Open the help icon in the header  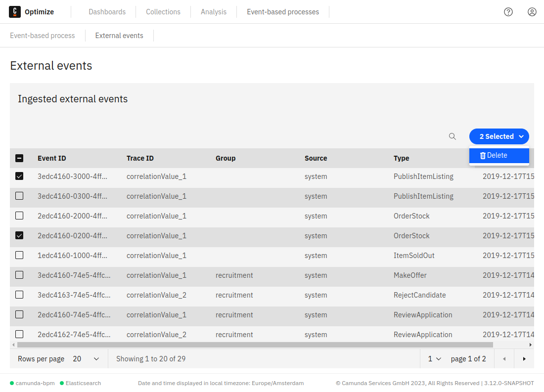[508, 11]
